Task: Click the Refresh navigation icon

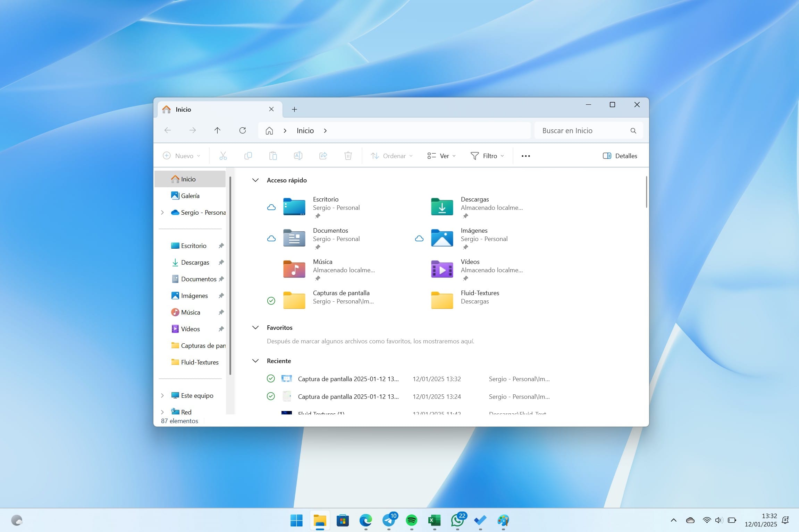Action: coord(243,130)
